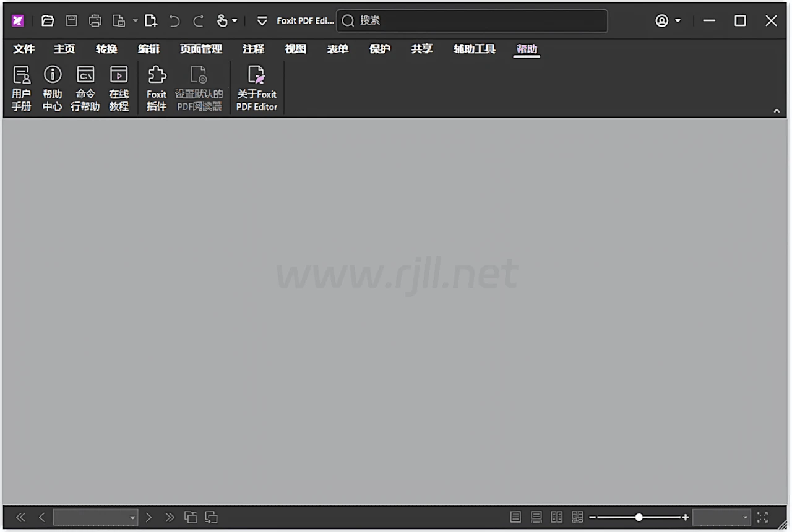
Task: Toggle continuous page view mode
Action: click(536, 517)
